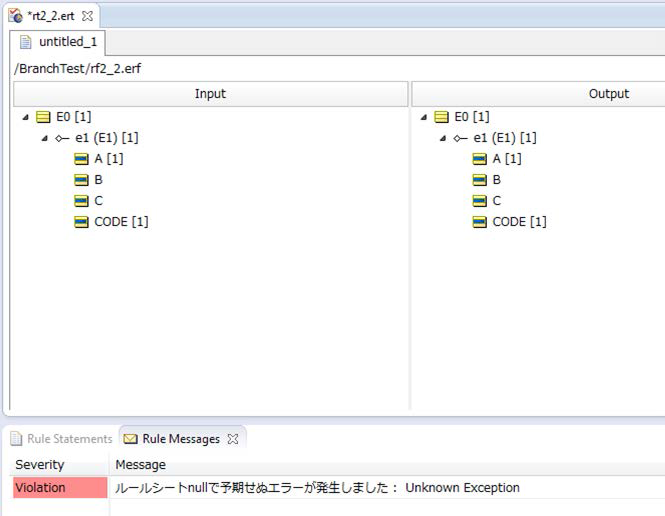The width and height of the screenshot is (665, 516).
Task: Click the Input e1 association icon
Action: [62, 138]
